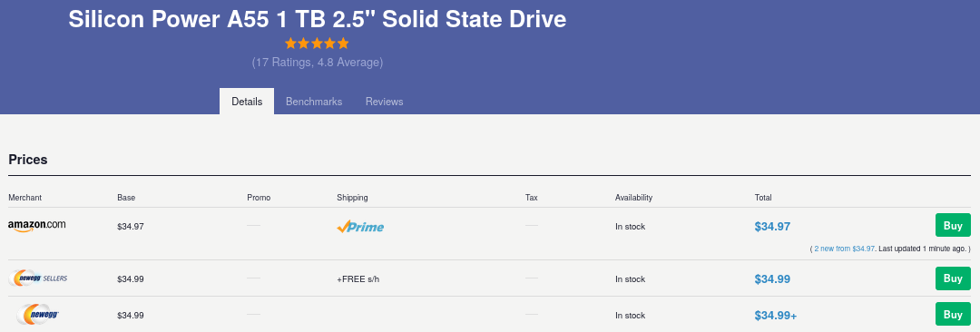Click Buy button in Newegg row
980x332 pixels.
(953, 314)
